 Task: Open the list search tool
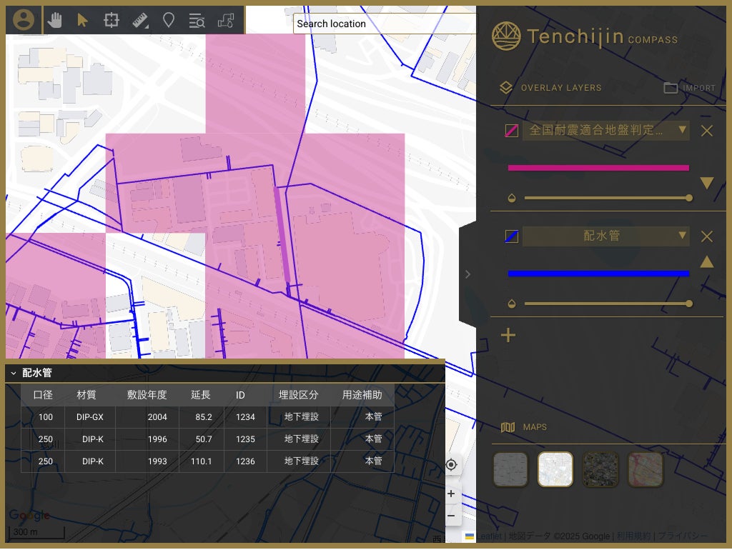(x=197, y=21)
